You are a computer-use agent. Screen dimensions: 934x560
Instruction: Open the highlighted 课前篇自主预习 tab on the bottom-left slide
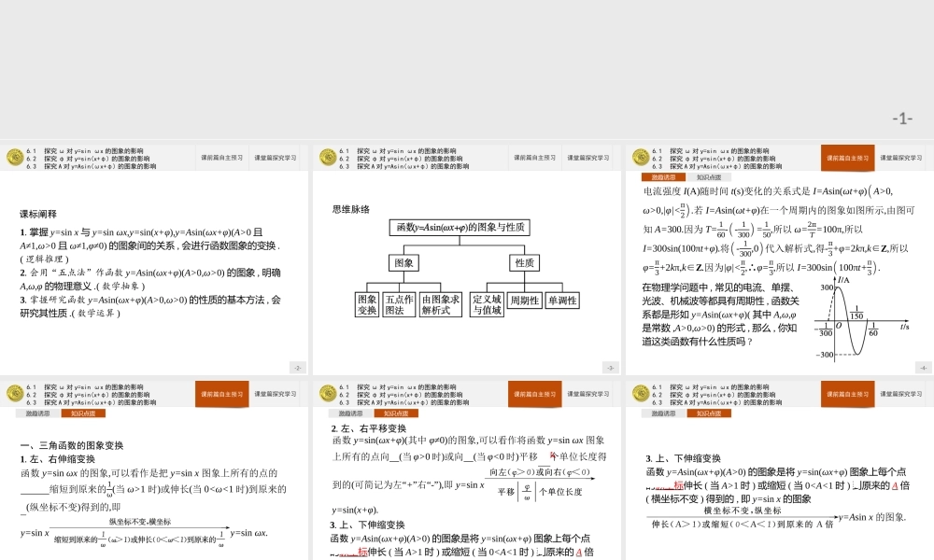pyautogui.click(x=222, y=395)
